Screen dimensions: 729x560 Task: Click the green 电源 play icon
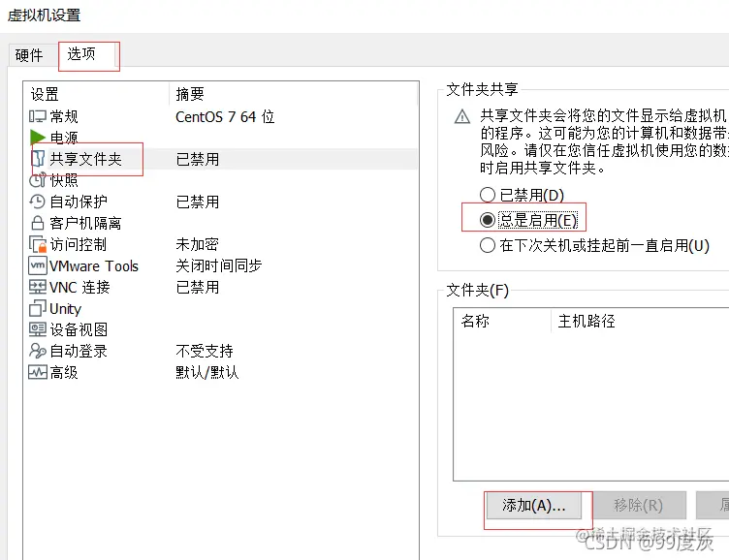pyautogui.click(x=37, y=138)
